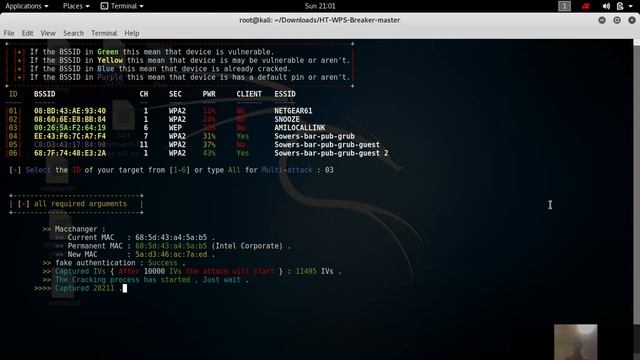This screenshot has width=640, height=360.
Task: Click BSSID 00:26:5A:F2:64:19
Action: pos(70,128)
